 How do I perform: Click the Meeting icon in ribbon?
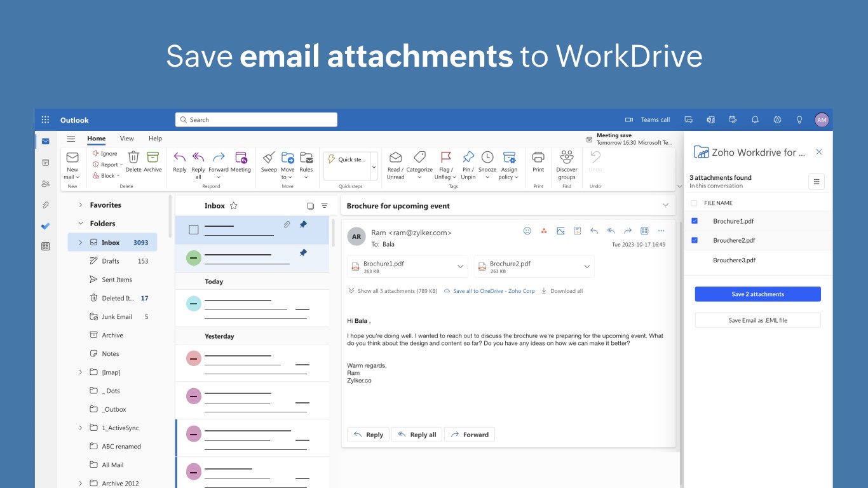[241, 157]
